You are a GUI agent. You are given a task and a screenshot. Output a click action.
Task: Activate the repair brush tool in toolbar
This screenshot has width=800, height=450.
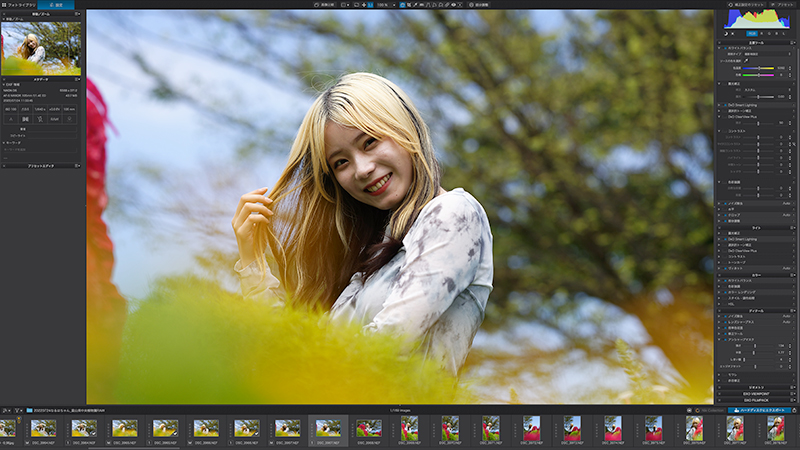[446, 5]
